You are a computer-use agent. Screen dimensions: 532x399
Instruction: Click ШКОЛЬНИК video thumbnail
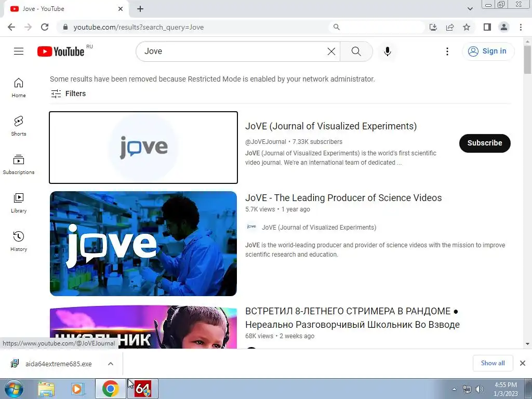(143, 327)
